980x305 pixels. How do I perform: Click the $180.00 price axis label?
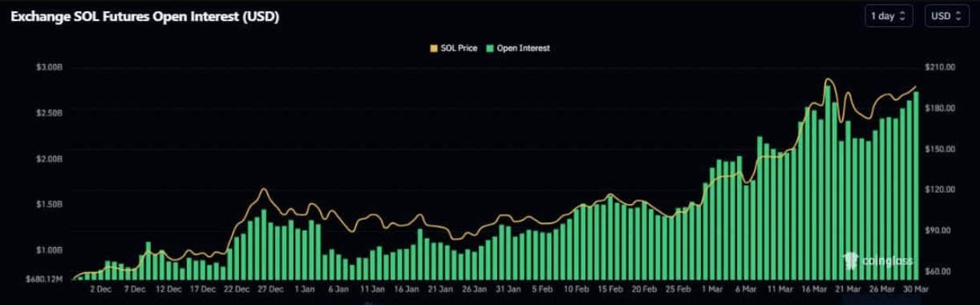tap(939, 108)
